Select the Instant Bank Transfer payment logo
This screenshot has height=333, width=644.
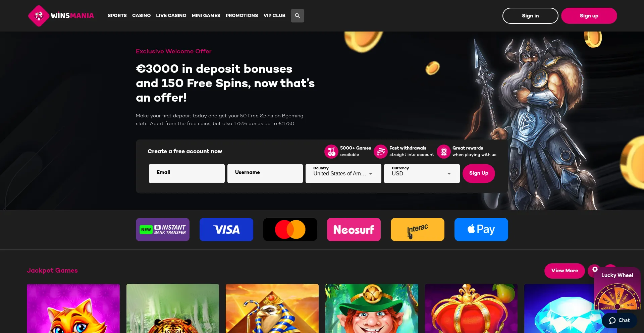tap(163, 230)
